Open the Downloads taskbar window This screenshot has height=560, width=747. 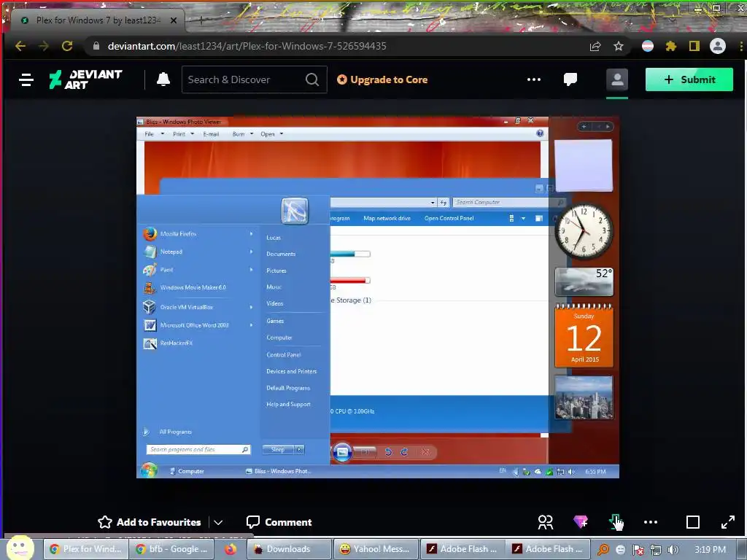[289, 549]
